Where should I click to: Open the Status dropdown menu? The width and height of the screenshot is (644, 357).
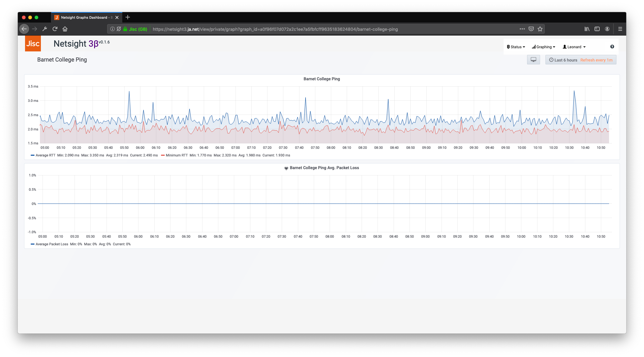pyautogui.click(x=516, y=47)
